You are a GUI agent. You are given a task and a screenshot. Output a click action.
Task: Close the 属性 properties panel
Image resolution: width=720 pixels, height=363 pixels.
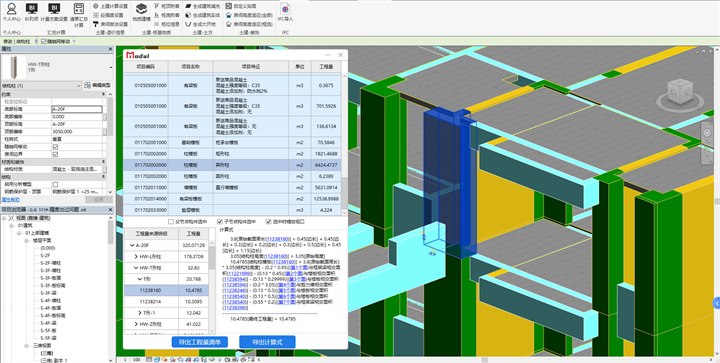coord(110,49)
